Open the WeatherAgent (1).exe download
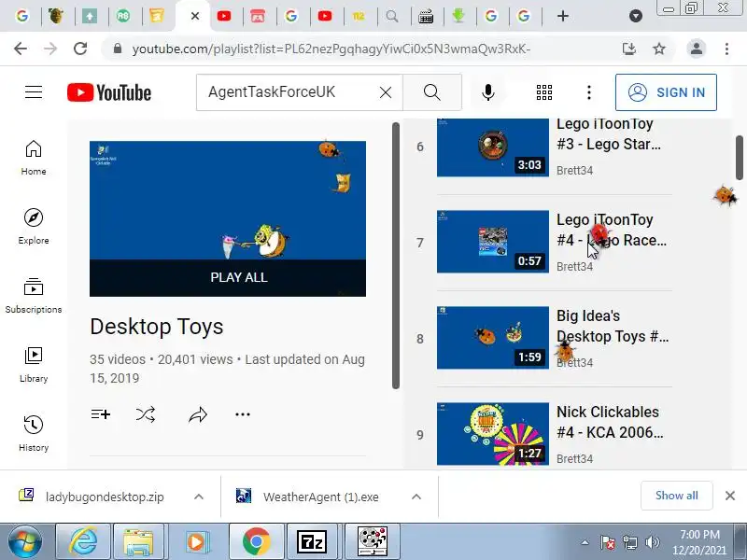 tap(308, 497)
